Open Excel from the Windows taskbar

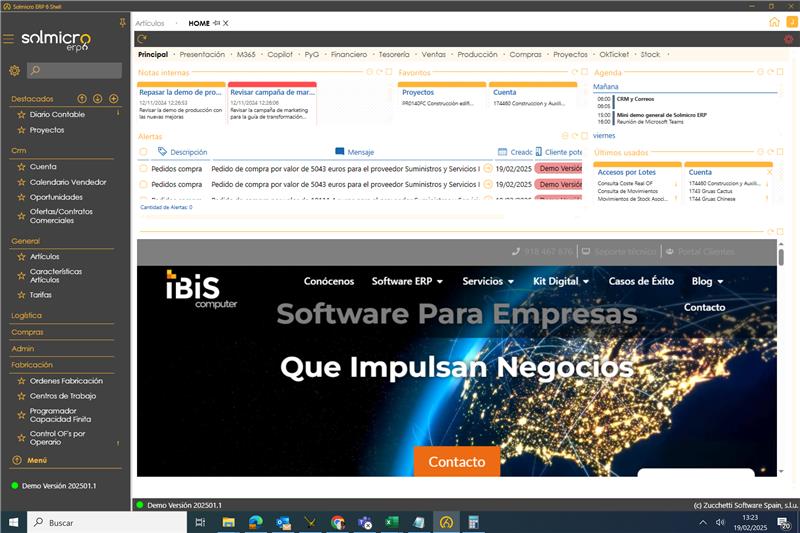[391, 522]
